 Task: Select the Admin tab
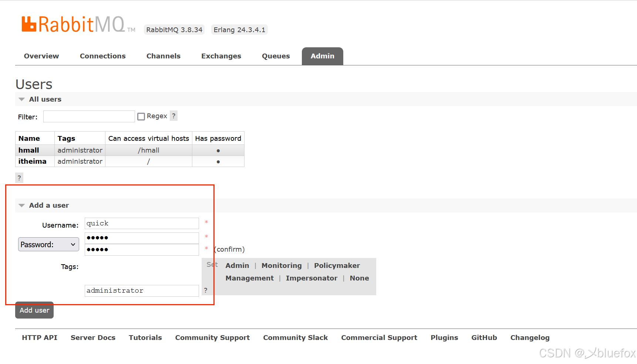323,56
